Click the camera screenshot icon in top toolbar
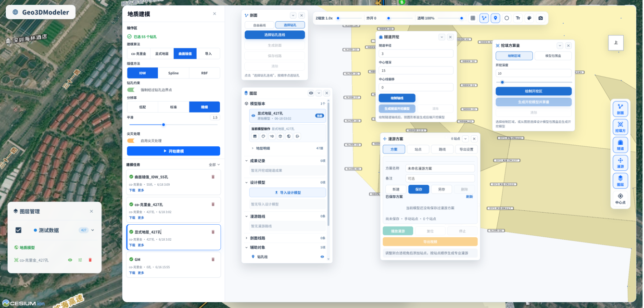The image size is (644, 308). click(541, 18)
